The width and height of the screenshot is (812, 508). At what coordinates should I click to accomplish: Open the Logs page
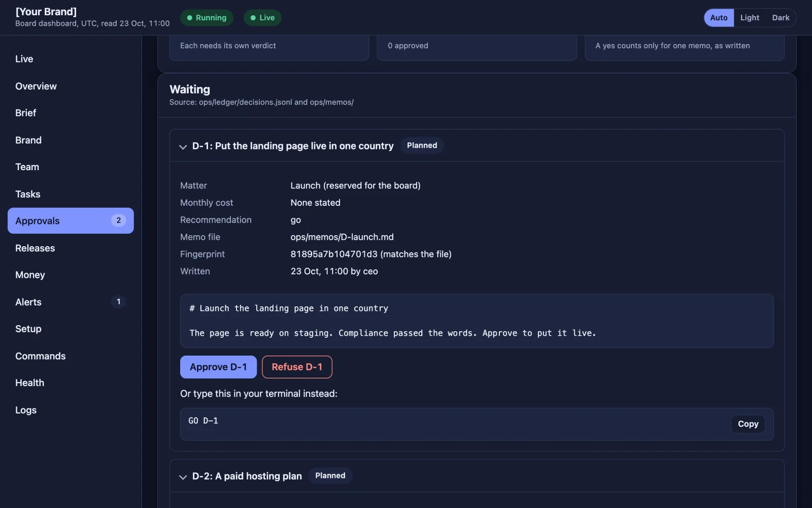pyautogui.click(x=71, y=410)
